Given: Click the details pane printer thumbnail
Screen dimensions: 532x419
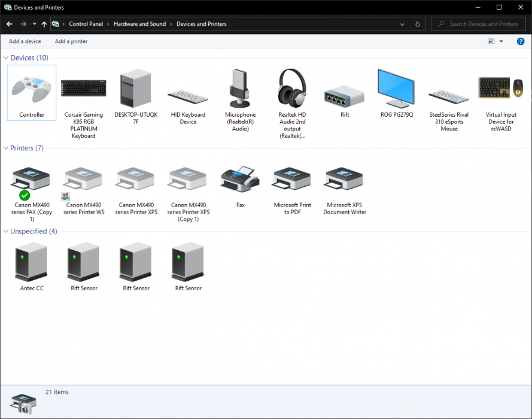Looking at the screenshot, I should pyautogui.click(x=23, y=403).
